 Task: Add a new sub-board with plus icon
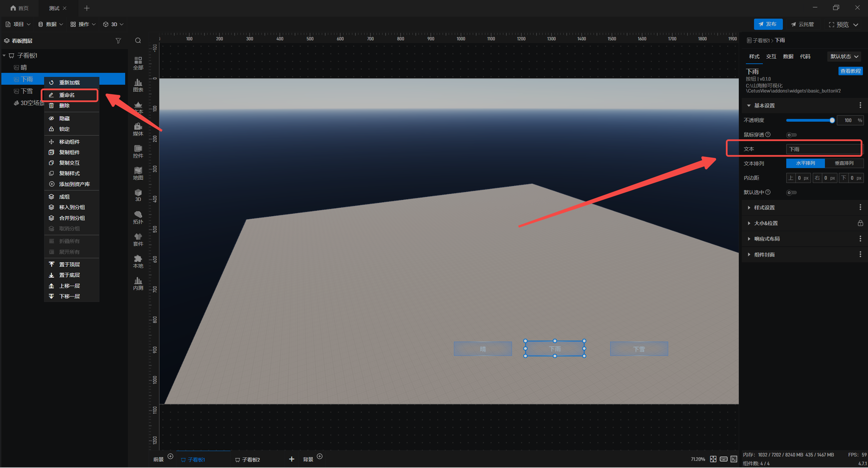click(x=291, y=459)
